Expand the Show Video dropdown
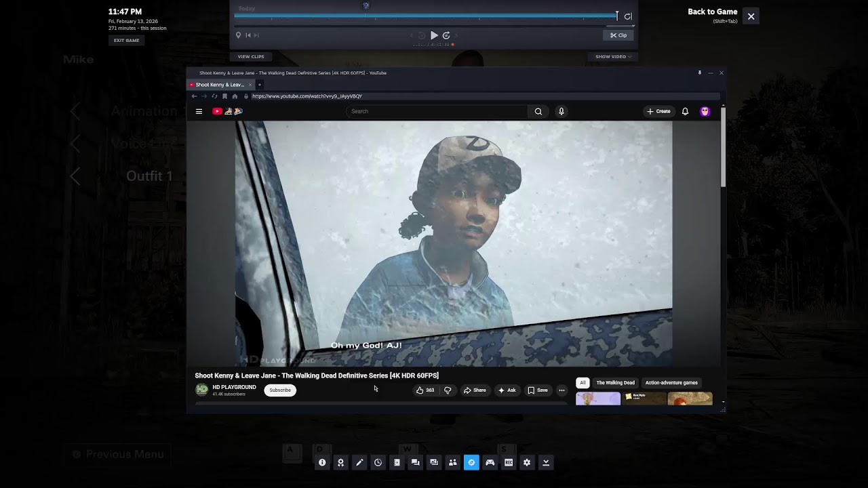 click(x=613, y=56)
